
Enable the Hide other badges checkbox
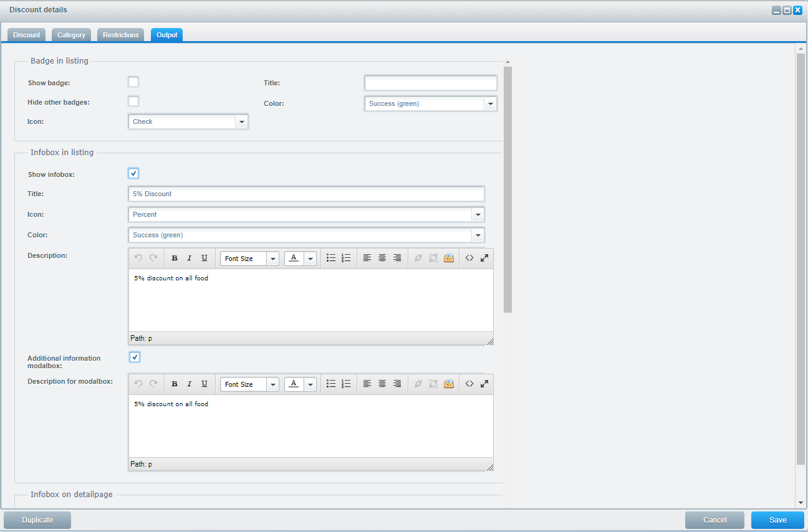[133, 101]
